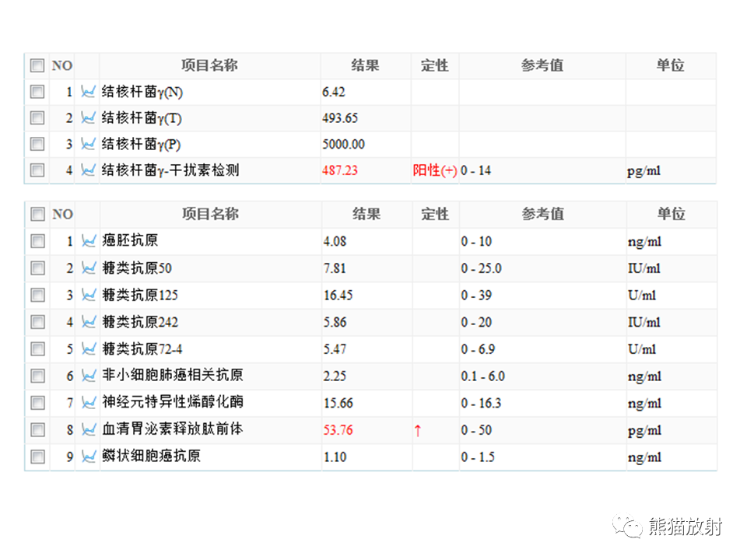Click the result value 5000.00
Image resolution: width=747 pixels, height=560 pixels.
(343, 145)
